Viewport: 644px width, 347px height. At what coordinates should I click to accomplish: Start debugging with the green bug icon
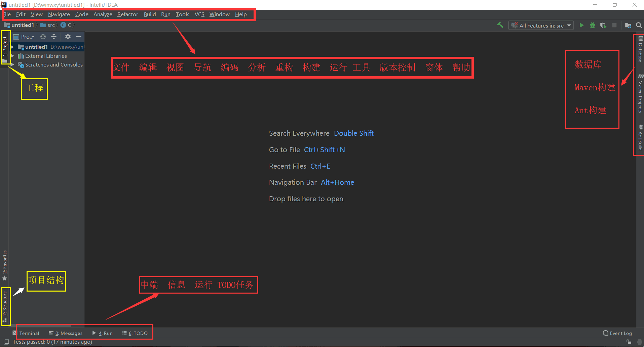[593, 25]
